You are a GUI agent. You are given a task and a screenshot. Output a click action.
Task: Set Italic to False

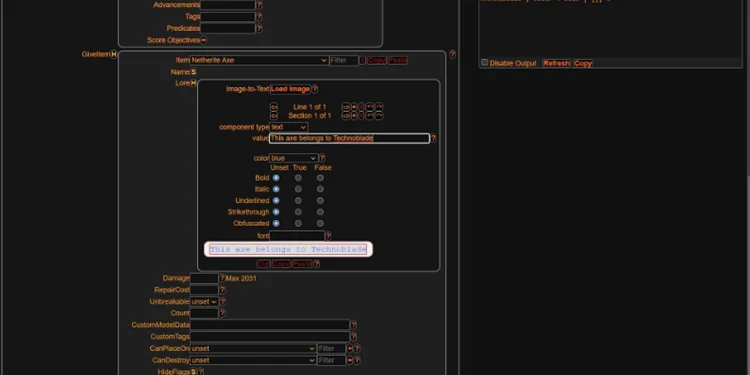320,189
